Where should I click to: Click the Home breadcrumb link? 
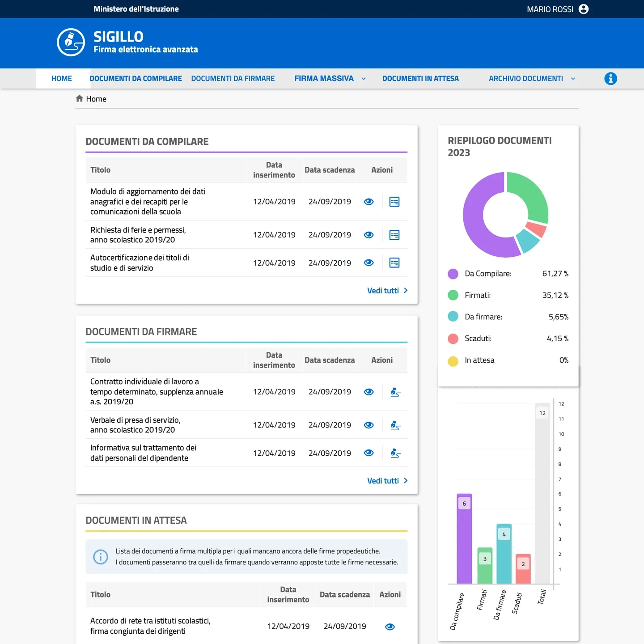96,99
